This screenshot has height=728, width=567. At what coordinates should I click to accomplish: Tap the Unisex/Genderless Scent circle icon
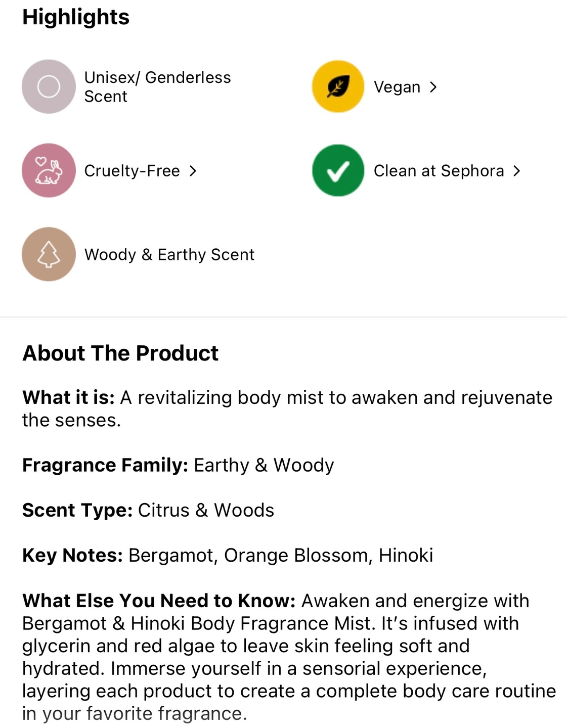[x=49, y=86]
